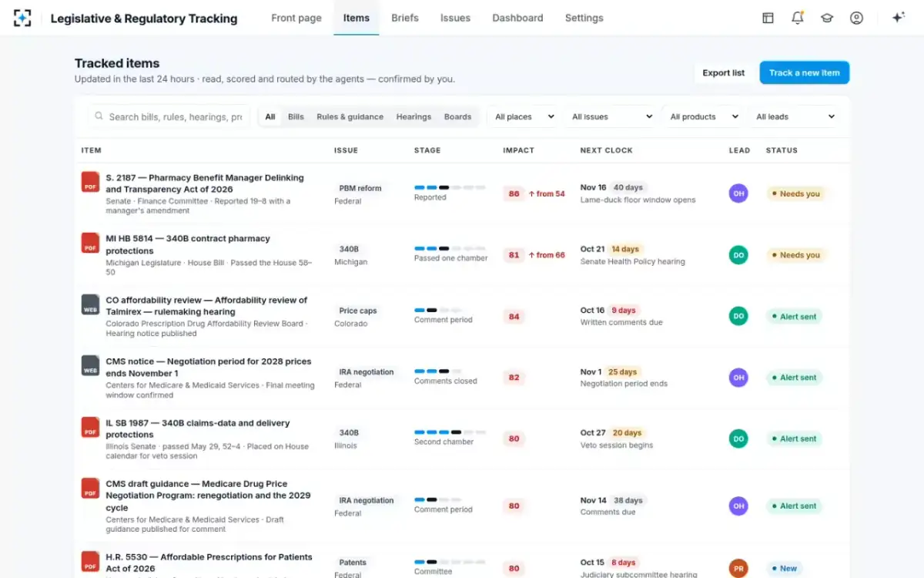Go to the Front page tab

(296, 18)
